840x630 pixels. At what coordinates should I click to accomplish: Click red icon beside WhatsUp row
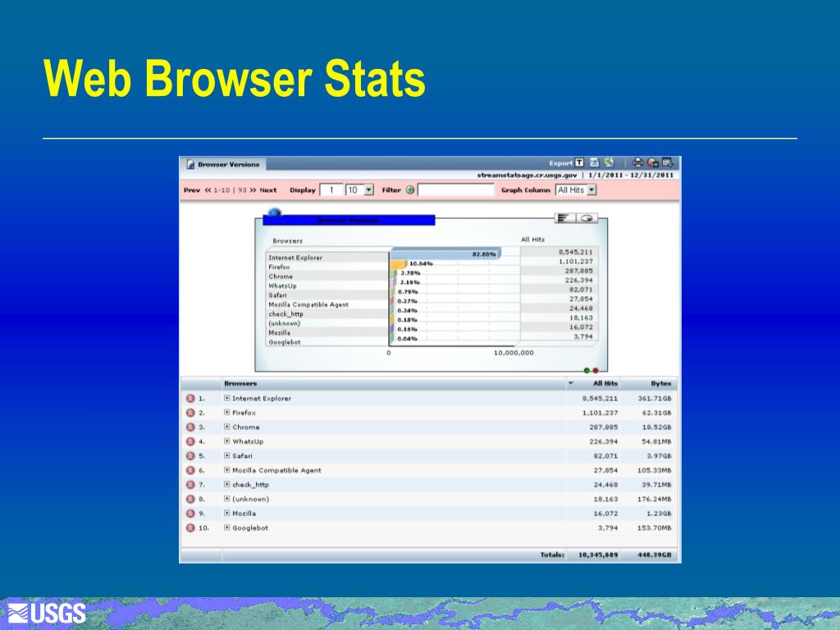pos(190,441)
